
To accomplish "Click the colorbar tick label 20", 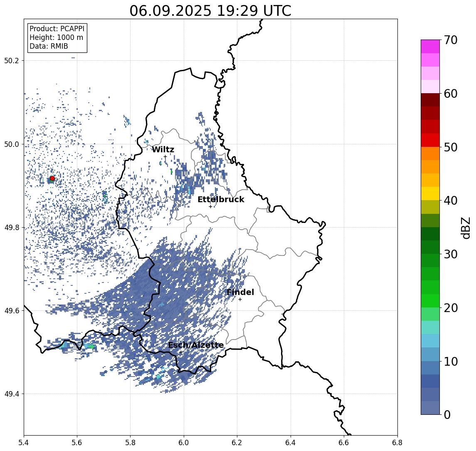I will tap(451, 307).
